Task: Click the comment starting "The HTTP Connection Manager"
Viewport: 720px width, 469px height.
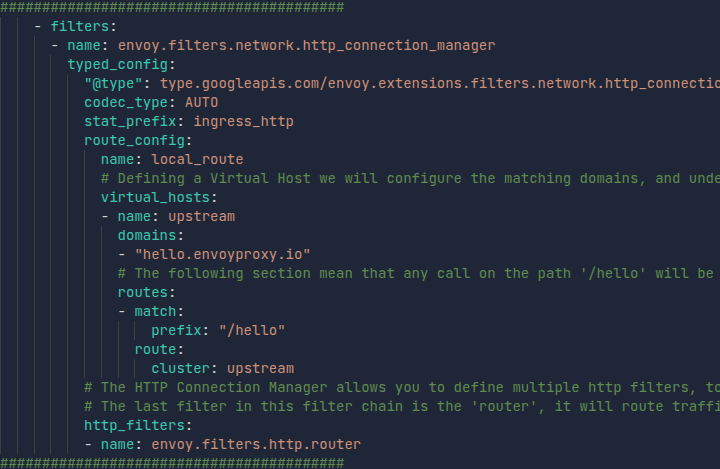Action: click(400, 387)
